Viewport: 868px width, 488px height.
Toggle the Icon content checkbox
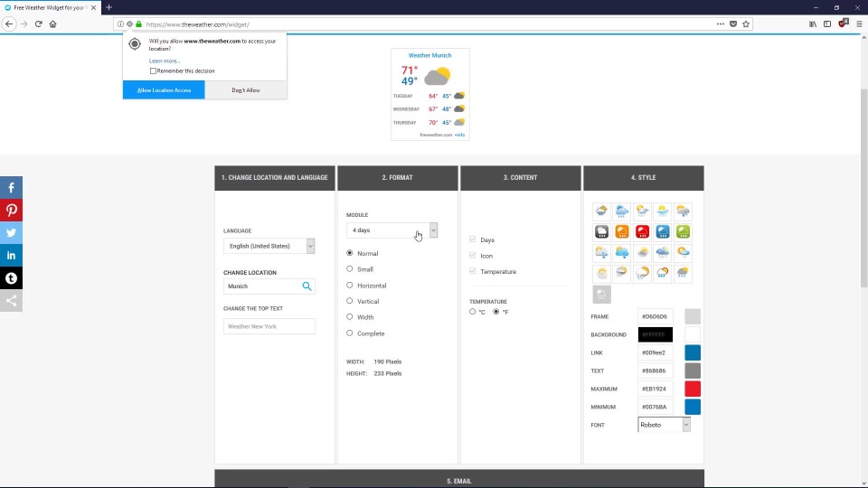point(472,255)
